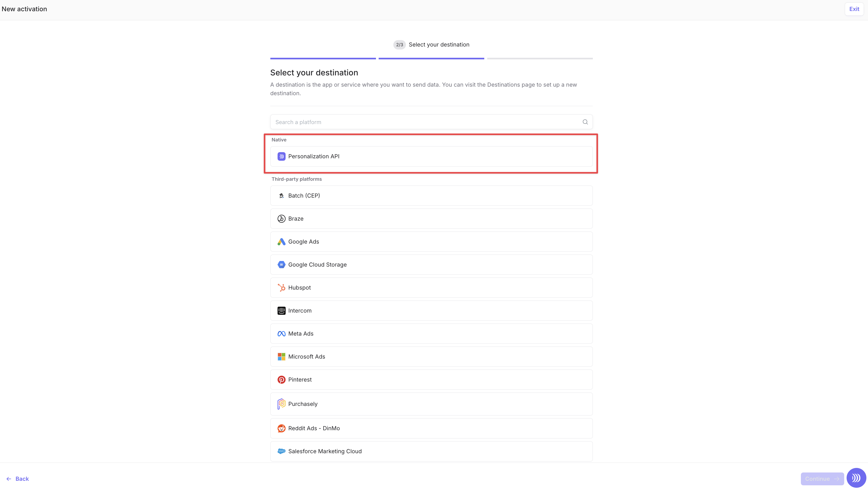Select Salesforce Marketing Cloud label
868x492 pixels.
[x=325, y=451]
